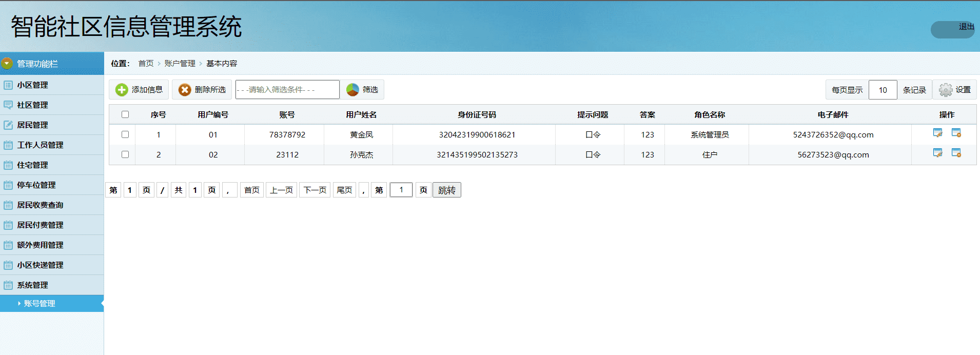Click the calendar icon beside 居民收费查询
This screenshot has height=355, width=980.
[x=8, y=205]
